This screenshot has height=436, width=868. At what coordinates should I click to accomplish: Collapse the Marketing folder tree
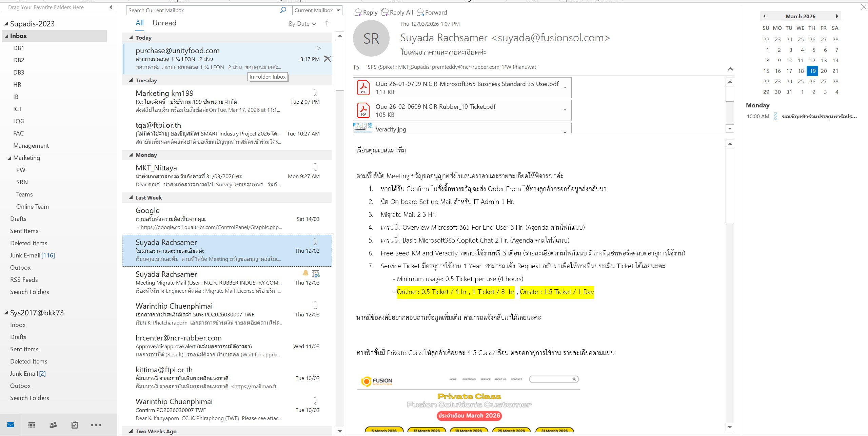(9, 158)
